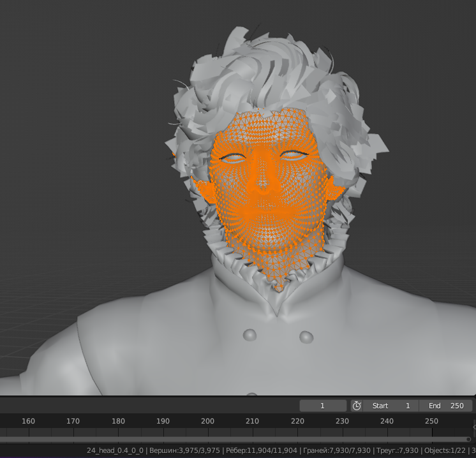
Task: Toggle the Use Preview Range clock icon
Action: 357,406
